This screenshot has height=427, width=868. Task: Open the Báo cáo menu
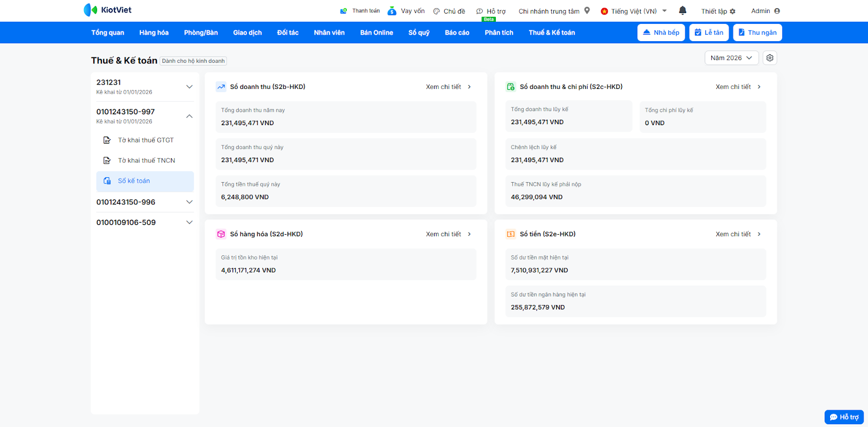(457, 33)
